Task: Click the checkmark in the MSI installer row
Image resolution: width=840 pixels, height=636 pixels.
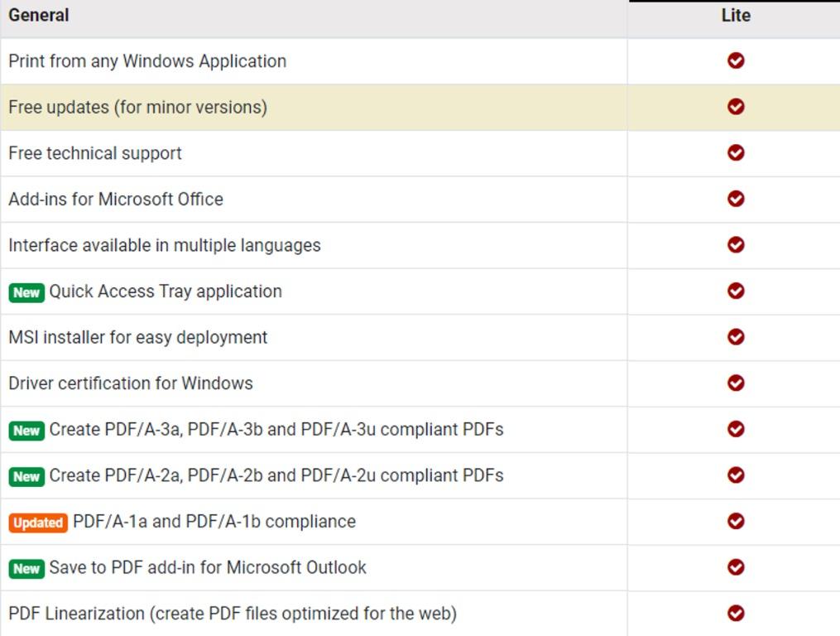Action: click(x=735, y=337)
